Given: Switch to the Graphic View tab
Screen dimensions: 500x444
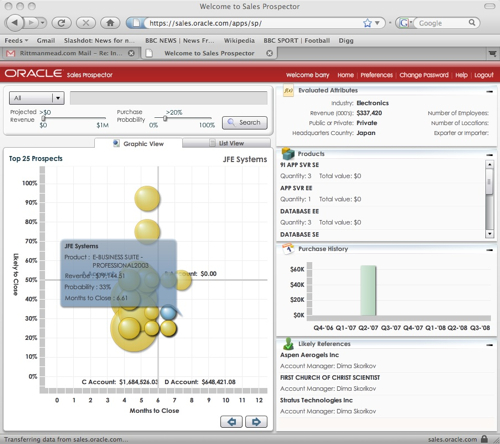Looking at the screenshot, I should pyautogui.click(x=138, y=143).
